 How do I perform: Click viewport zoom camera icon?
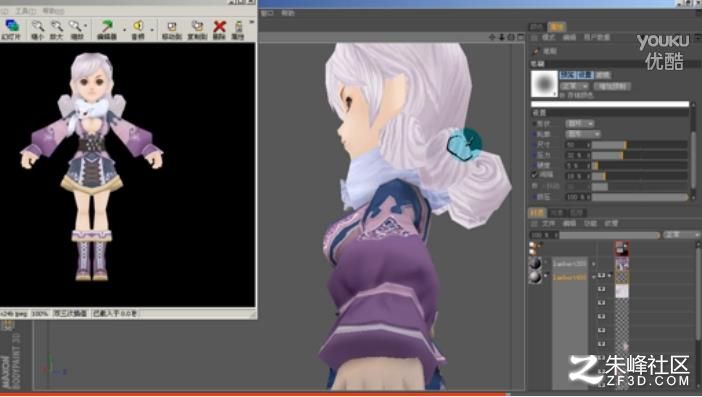(x=502, y=37)
